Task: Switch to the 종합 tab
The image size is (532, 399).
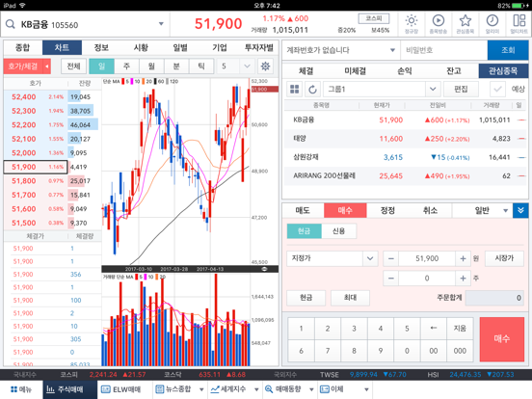Action: [x=23, y=47]
